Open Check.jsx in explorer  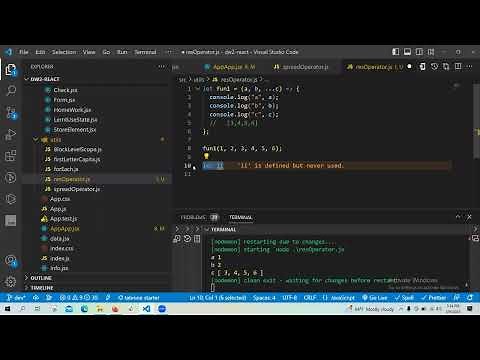click(65, 90)
